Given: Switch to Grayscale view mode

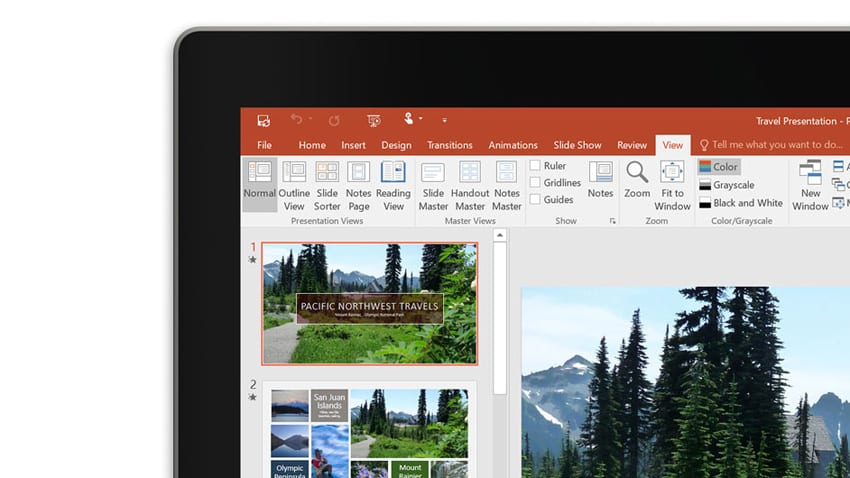Looking at the screenshot, I should 727,185.
